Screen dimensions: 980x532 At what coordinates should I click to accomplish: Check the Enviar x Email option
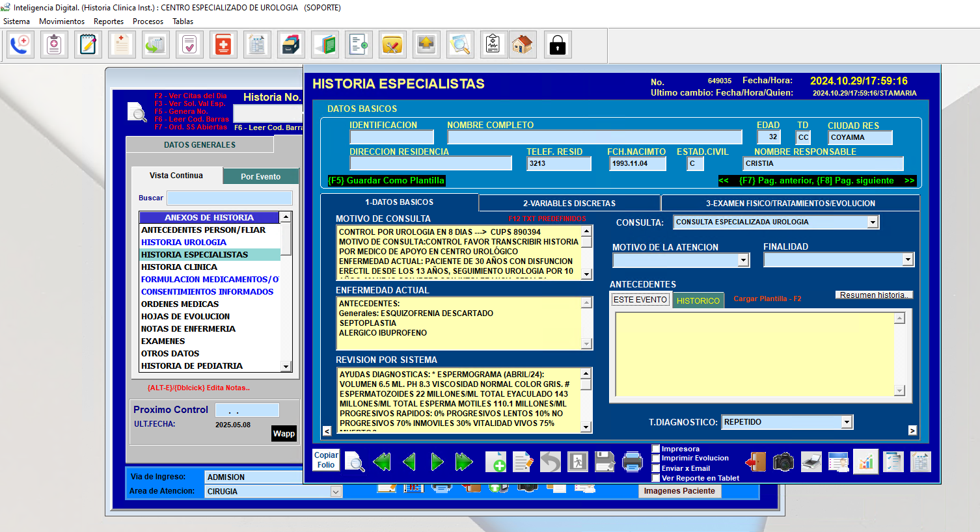(x=656, y=468)
